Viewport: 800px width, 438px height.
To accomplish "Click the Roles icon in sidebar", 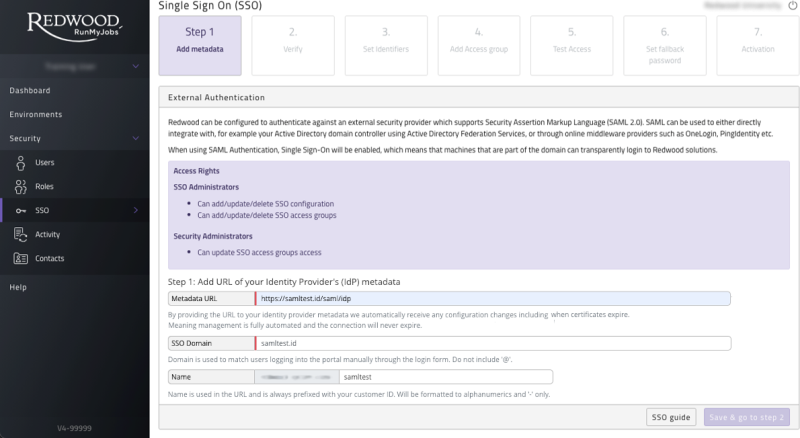I will (x=21, y=186).
